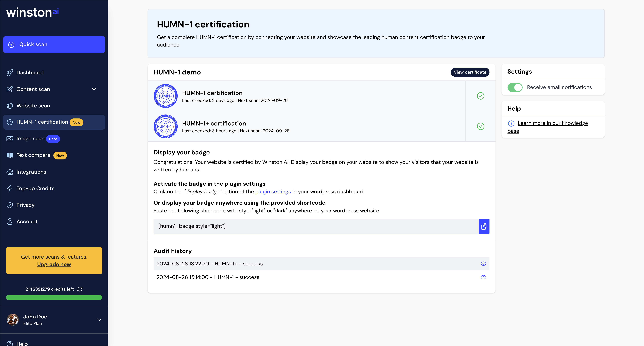Click the Quick scan button
Viewport: 644px width, 346px height.
[54, 45]
